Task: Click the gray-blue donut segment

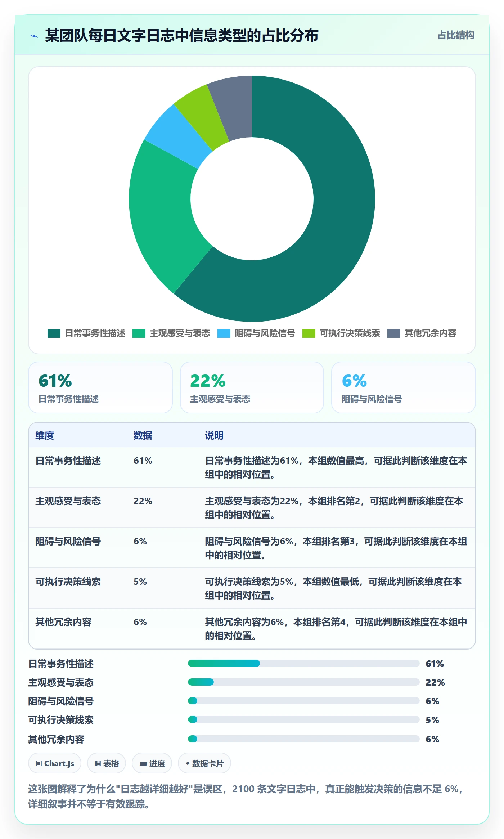Action: click(234, 107)
